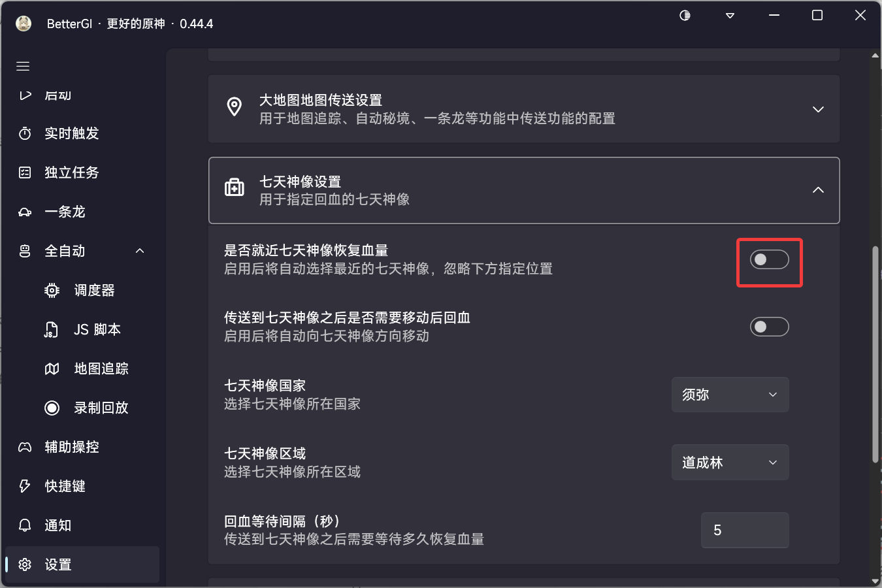Viewport: 882px width, 588px height.
Task: Click the 录制回放 record circle icon
Action: (52, 408)
